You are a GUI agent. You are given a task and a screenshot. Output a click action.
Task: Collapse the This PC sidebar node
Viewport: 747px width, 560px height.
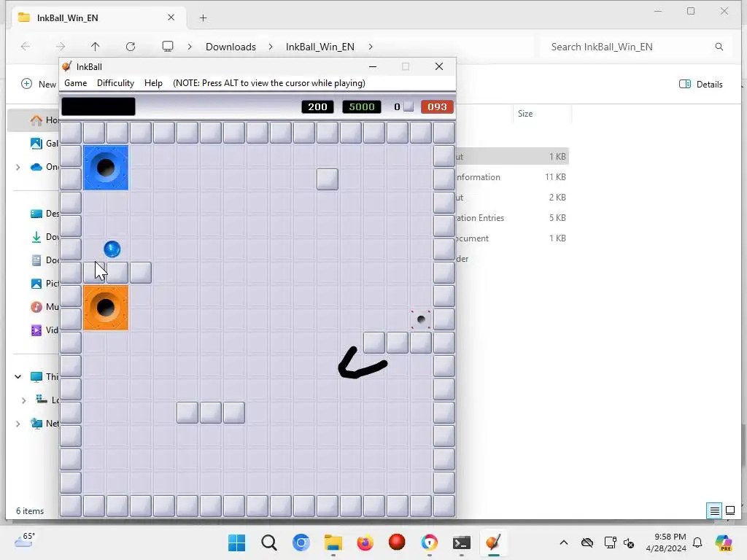pyautogui.click(x=18, y=377)
